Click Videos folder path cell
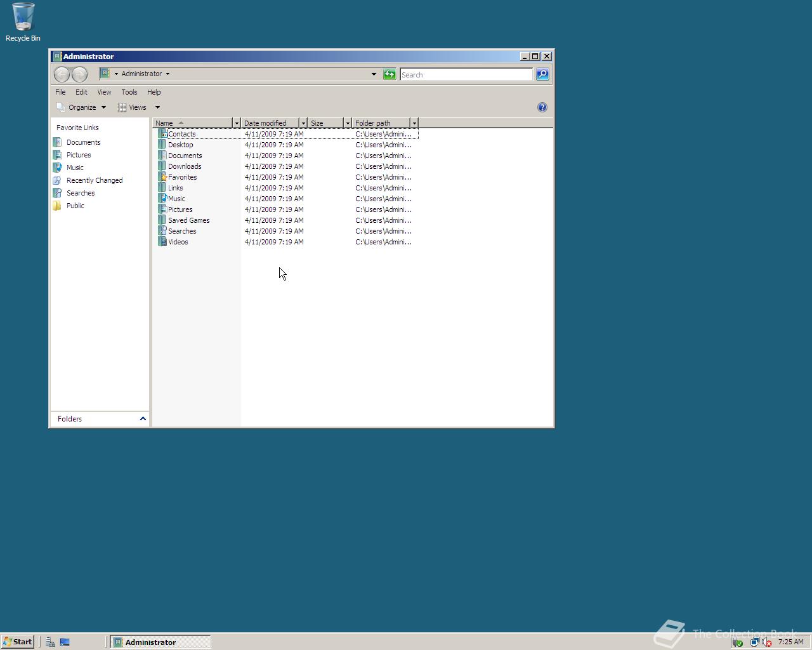 383,242
